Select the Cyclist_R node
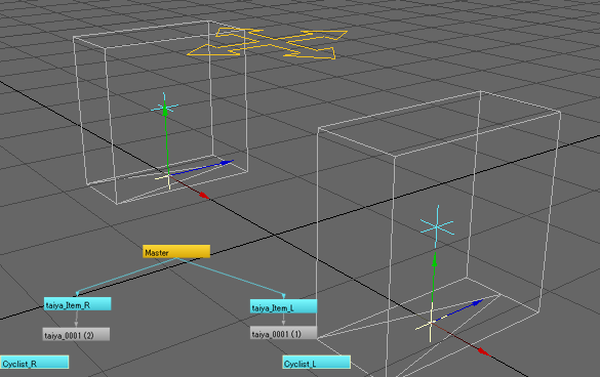 pyautogui.click(x=34, y=362)
